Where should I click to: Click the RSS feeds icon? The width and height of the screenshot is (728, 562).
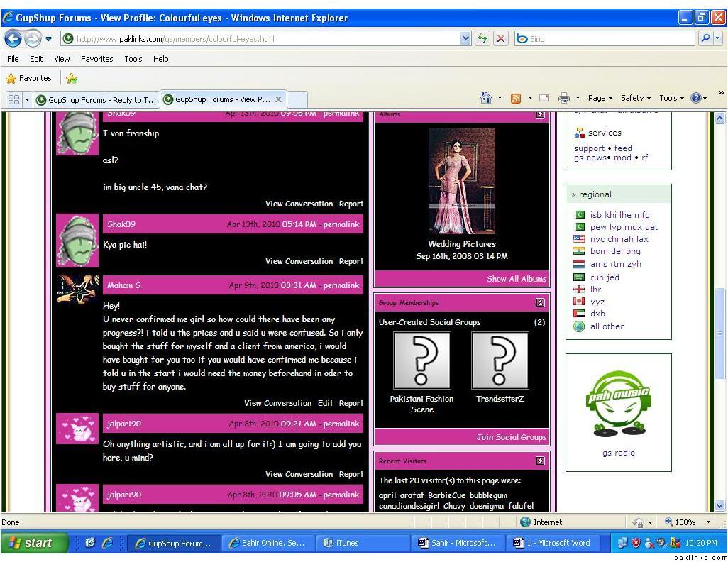click(x=516, y=99)
